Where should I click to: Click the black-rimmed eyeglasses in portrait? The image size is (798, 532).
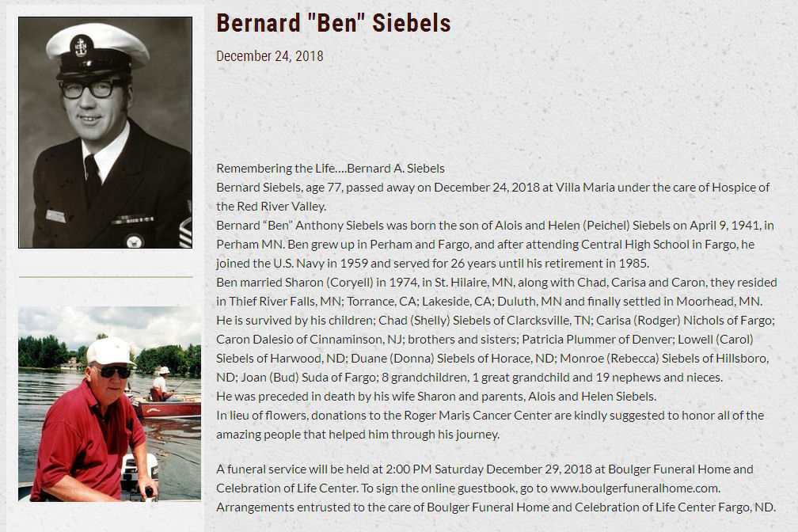point(92,89)
